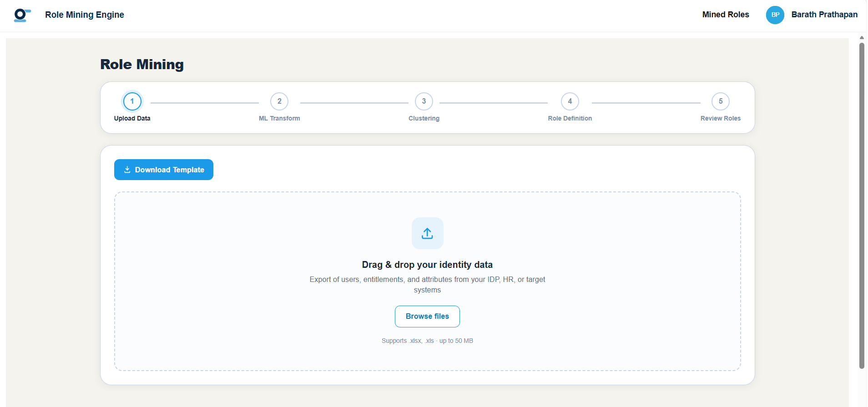Open the Mined Roles page
Image resolution: width=868 pixels, height=407 pixels.
click(726, 15)
